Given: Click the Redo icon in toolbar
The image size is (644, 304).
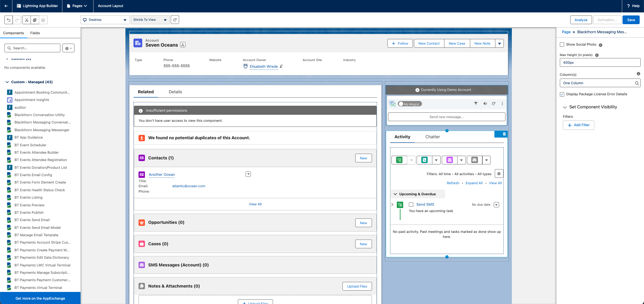Looking at the screenshot, I should [17, 20].
